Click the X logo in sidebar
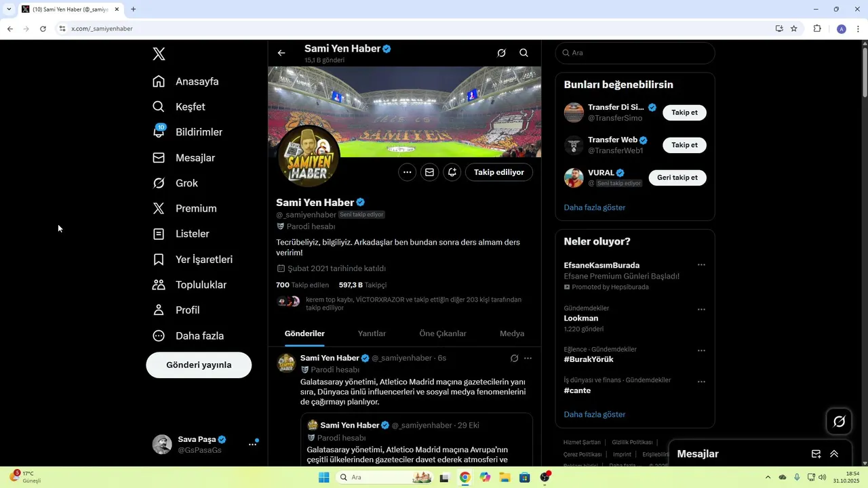Image resolution: width=868 pixels, height=488 pixels. (x=159, y=54)
